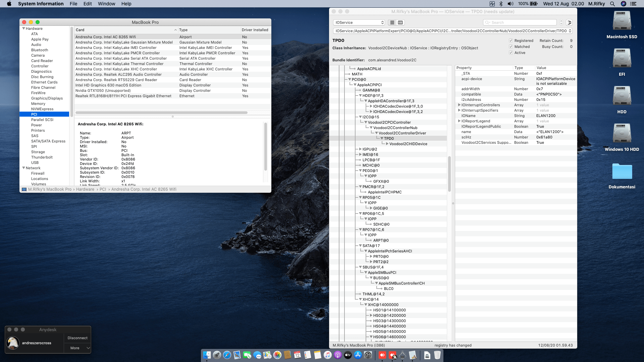Open the Window menu

106,4
